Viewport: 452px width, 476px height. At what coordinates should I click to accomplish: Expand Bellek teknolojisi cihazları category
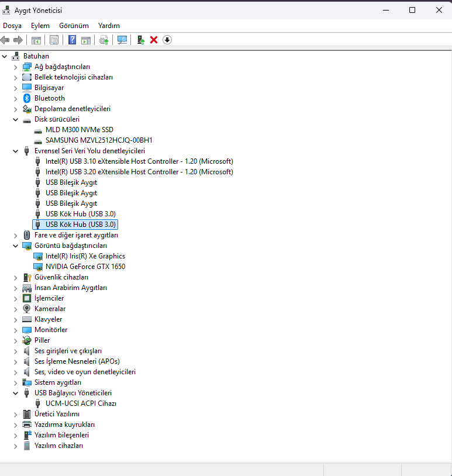15,77
